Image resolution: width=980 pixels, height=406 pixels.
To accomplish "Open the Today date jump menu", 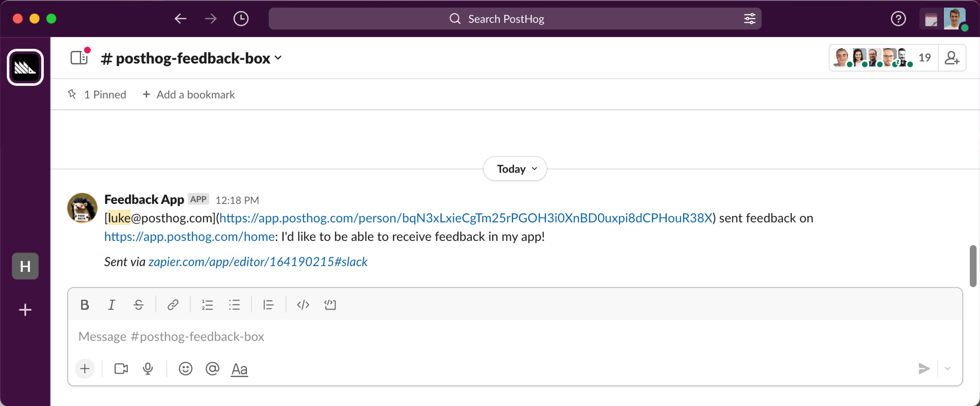I will pos(515,169).
